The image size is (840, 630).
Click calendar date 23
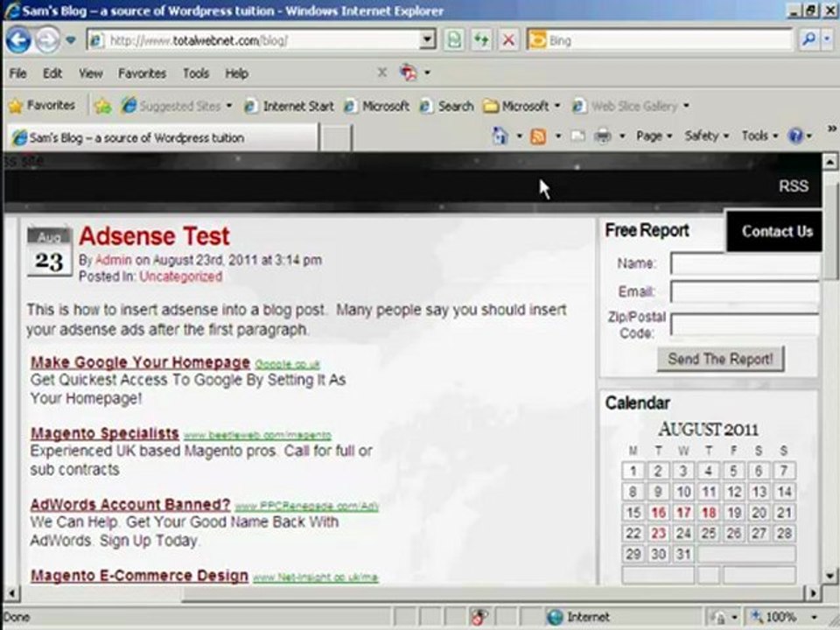coord(658,534)
